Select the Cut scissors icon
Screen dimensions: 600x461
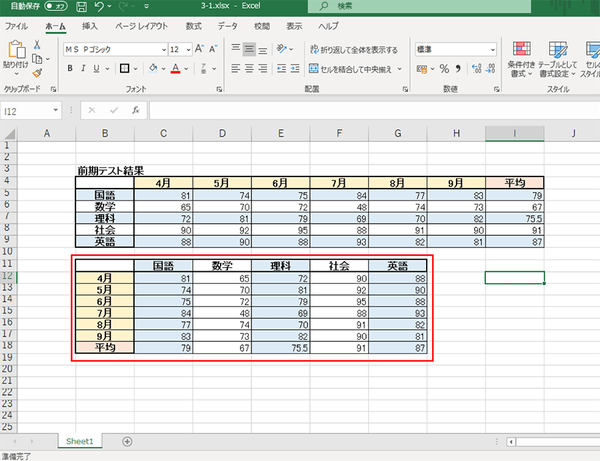click(x=37, y=45)
